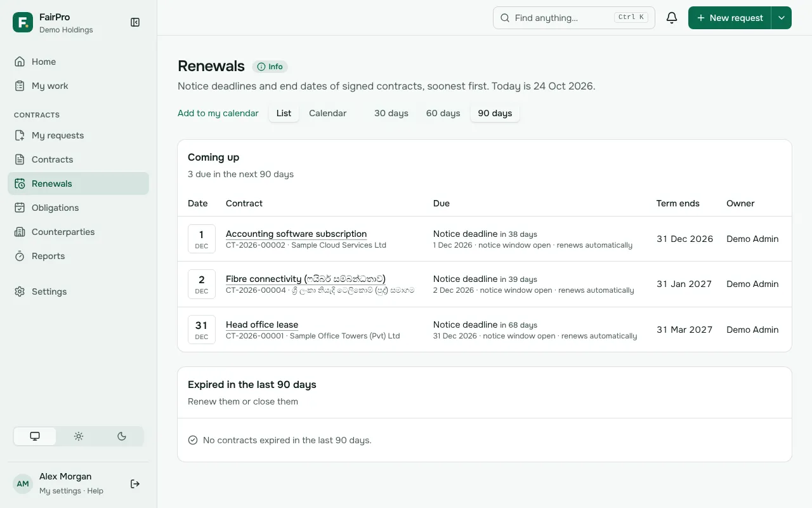Click the Find anything search field
This screenshot has width=812, height=508.
click(x=574, y=18)
